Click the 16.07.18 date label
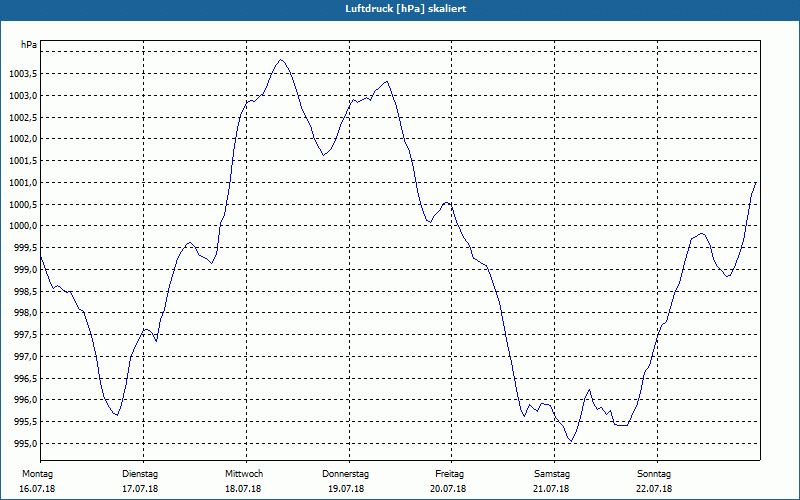 point(37,489)
